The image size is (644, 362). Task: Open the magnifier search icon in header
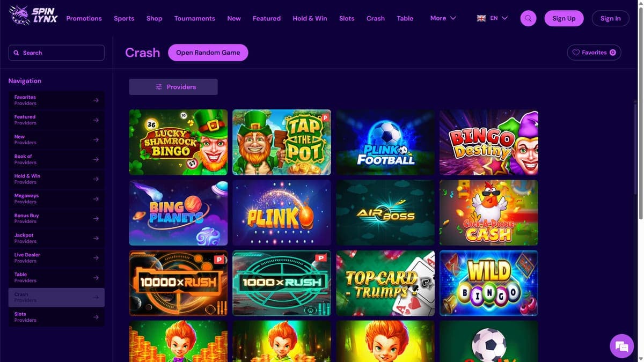click(x=528, y=18)
